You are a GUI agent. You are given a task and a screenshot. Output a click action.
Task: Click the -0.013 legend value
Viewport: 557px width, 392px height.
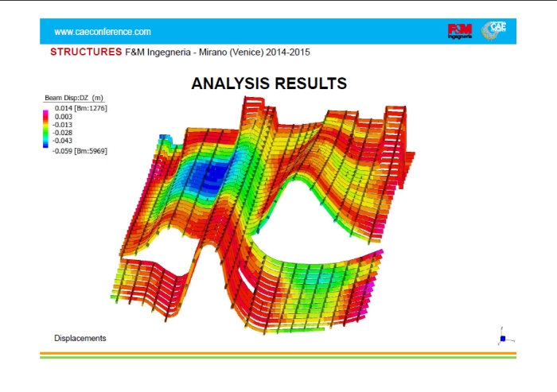click(x=64, y=125)
